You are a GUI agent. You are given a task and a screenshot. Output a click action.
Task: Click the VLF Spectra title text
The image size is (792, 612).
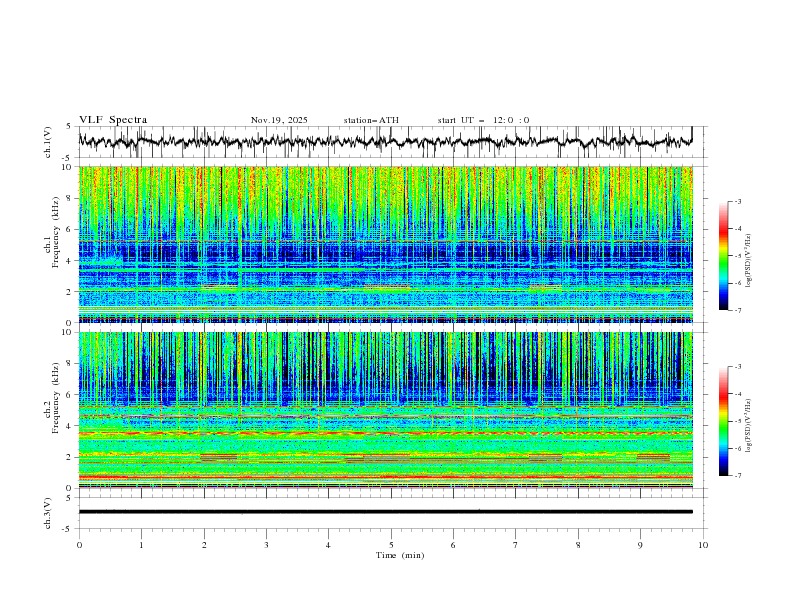(x=113, y=120)
